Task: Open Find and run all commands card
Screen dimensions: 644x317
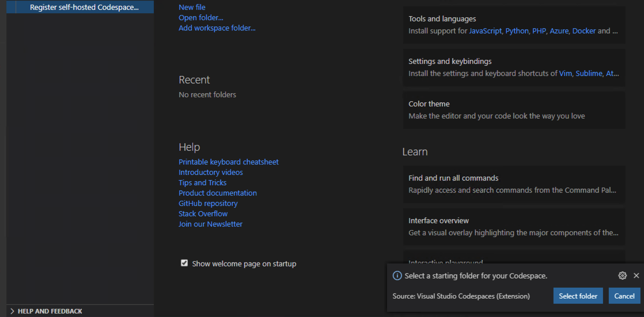Action: tap(514, 184)
